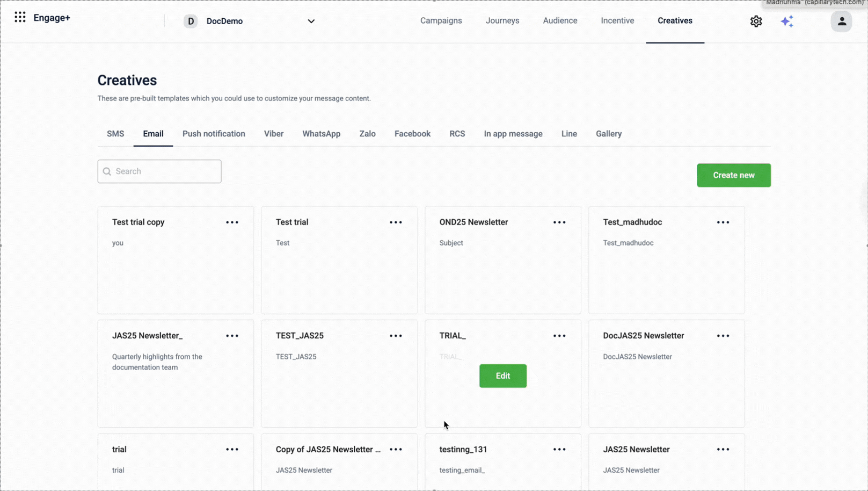The image size is (868, 491).
Task: Open options menu for TRIAL_ card
Action: pyautogui.click(x=559, y=336)
